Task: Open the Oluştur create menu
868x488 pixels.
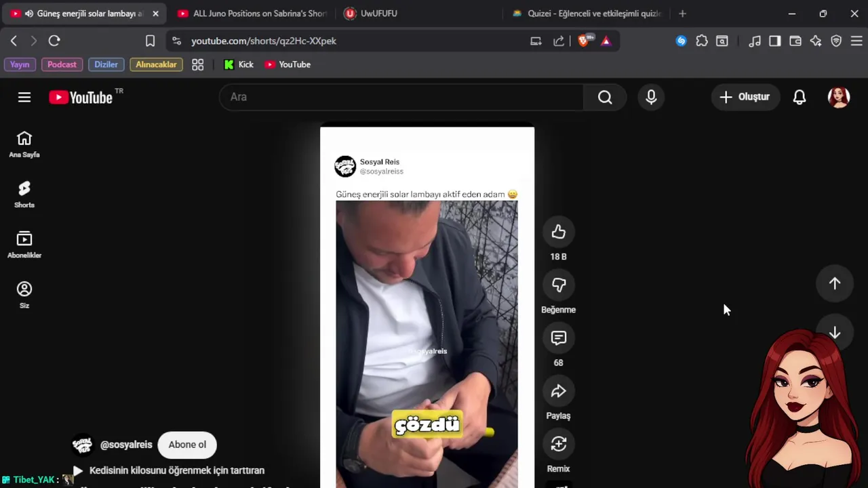Action: [x=745, y=97]
